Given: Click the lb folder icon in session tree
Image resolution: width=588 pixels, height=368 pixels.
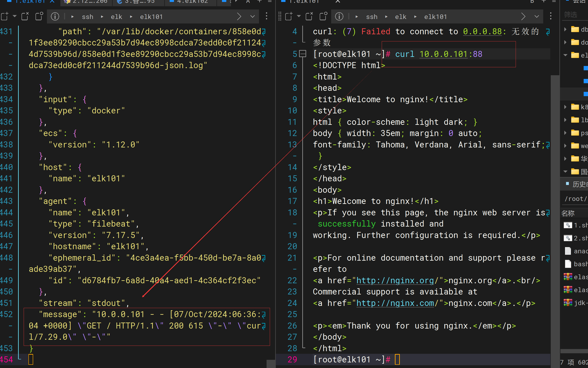Looking at the screenshot, I should coord(575,120).
